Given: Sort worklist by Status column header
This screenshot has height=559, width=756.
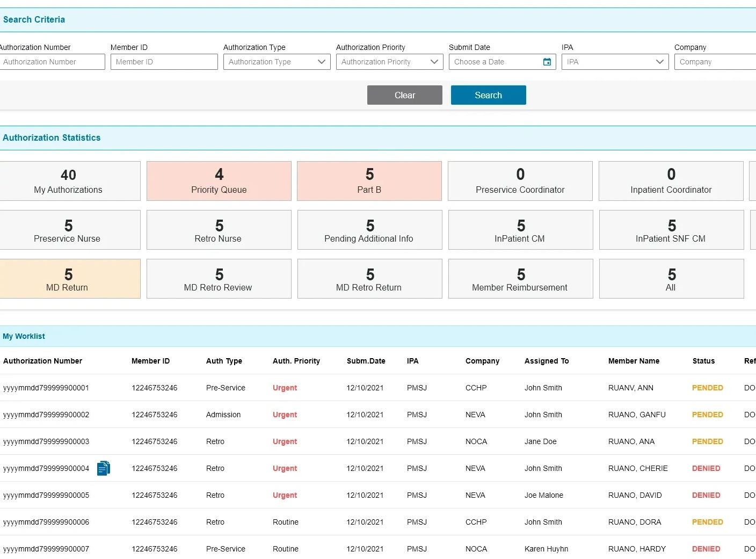Looking at the screenshot, I should (703, 361).
